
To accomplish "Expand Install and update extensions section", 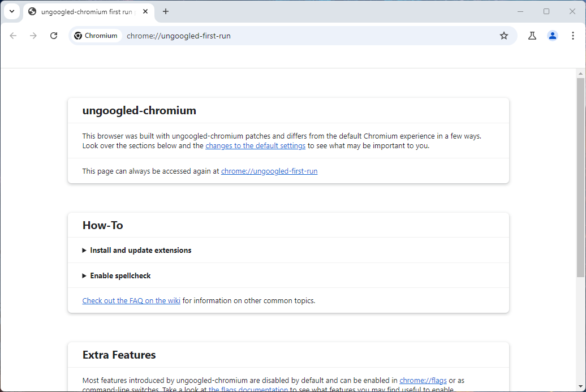I will click(x=140, y=250).
